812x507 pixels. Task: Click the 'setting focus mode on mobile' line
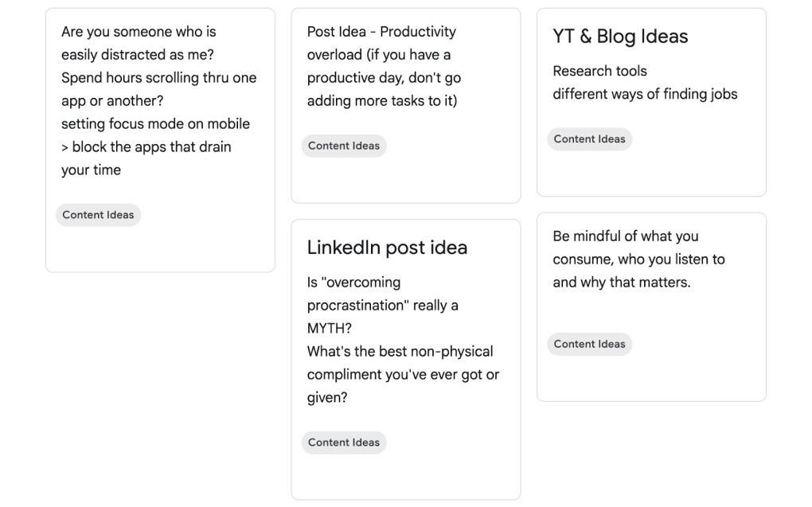point(155,124)
